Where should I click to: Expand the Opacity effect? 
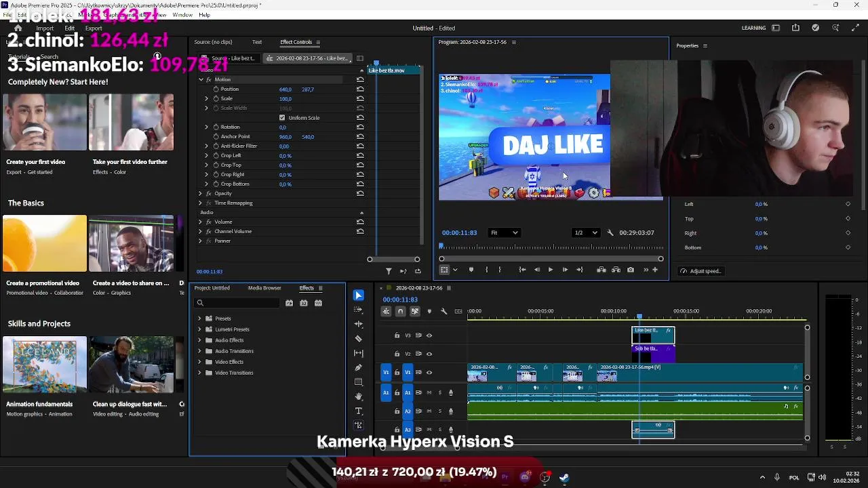click(x=201, y=194)
